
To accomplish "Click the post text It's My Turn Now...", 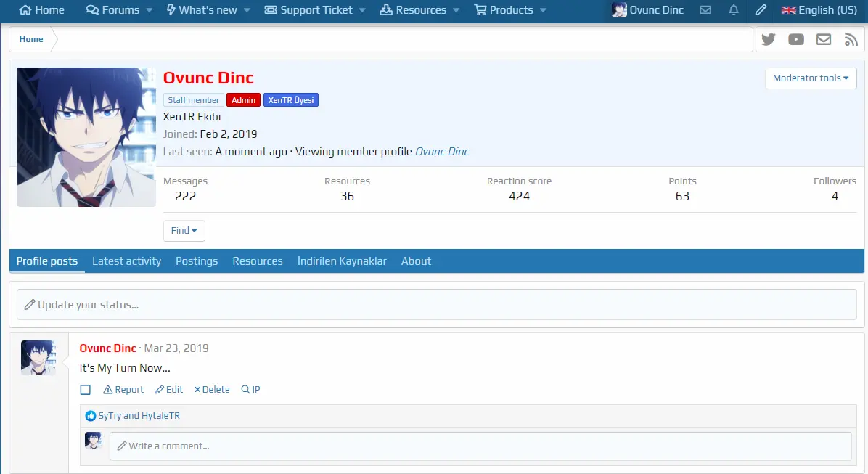I will (125, 368).
